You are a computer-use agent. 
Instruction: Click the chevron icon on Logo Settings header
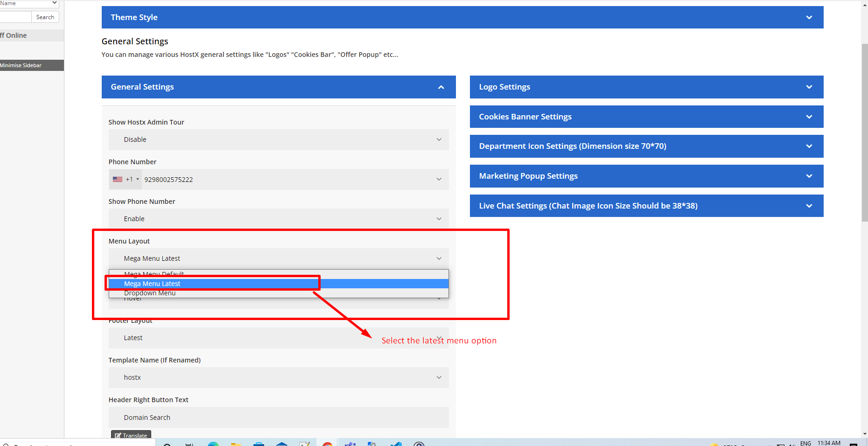tap(809, 87)
